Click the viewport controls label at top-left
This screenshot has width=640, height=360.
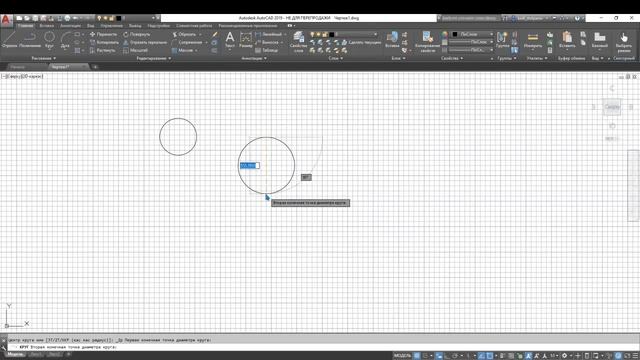22,76
